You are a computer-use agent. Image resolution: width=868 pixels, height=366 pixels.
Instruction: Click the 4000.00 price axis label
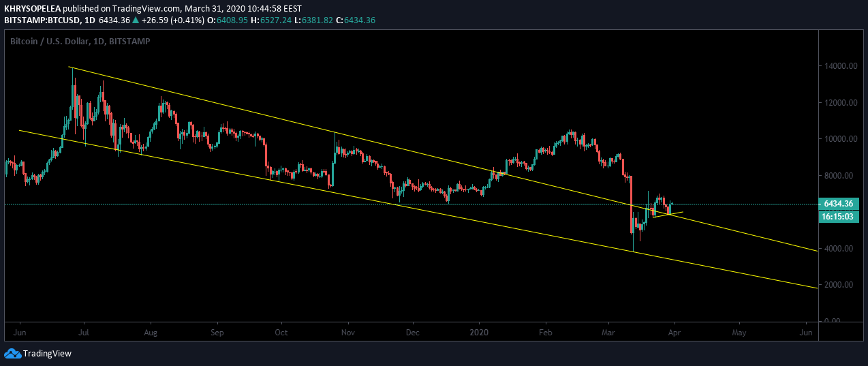pyautogui.click(x=840, y=249)
